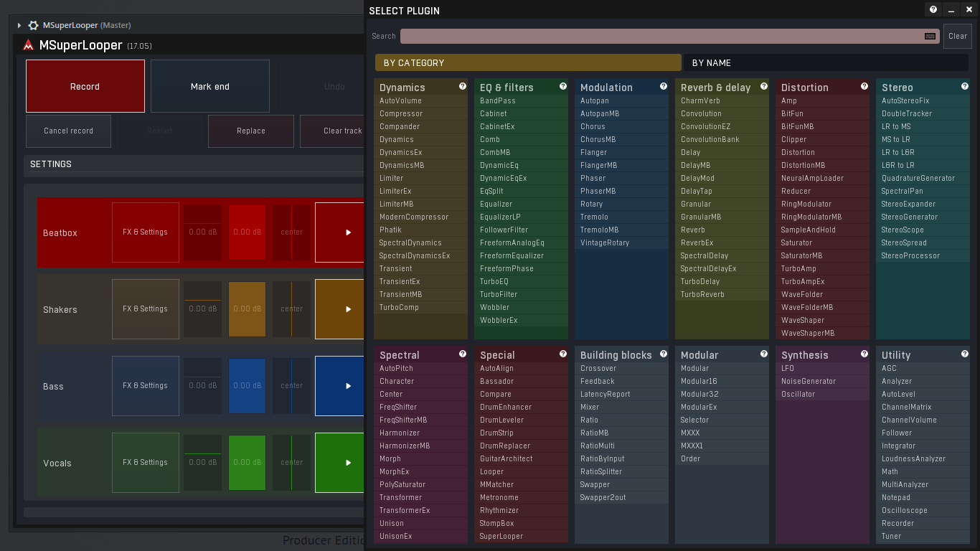The height and width of the screenshot is (551, 980).
Task: Click the Shakers pan center control
Action: click(292, 309)
